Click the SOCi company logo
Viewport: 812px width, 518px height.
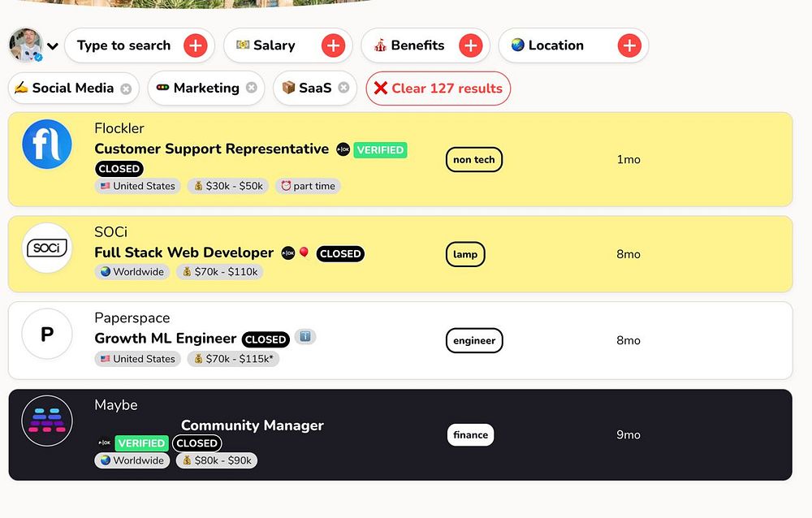(x=47, y=248)
